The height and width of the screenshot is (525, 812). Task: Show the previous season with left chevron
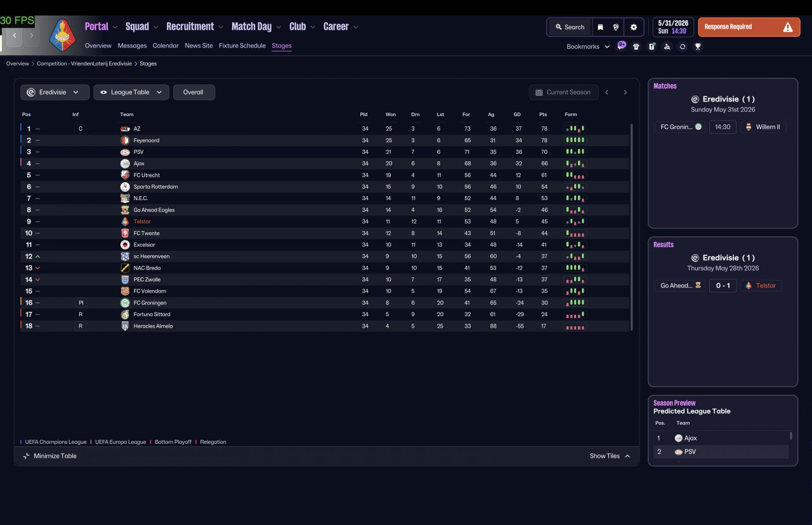(x=606, y=92)
